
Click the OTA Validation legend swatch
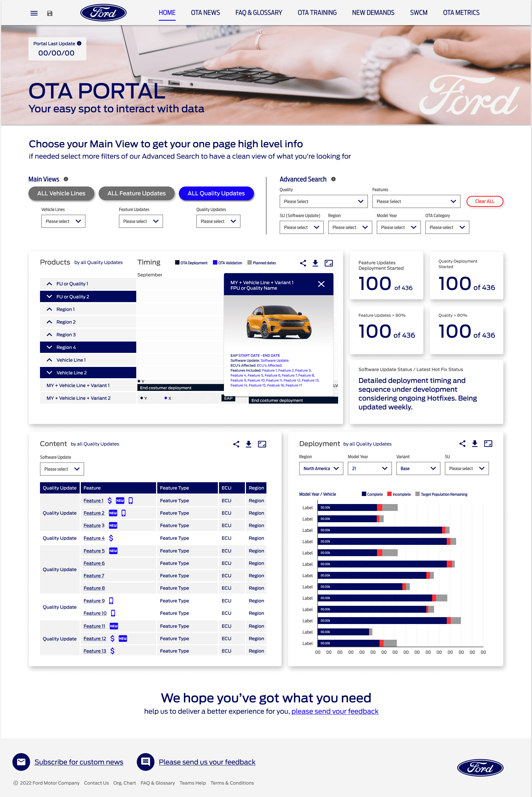tap(215, 262)
